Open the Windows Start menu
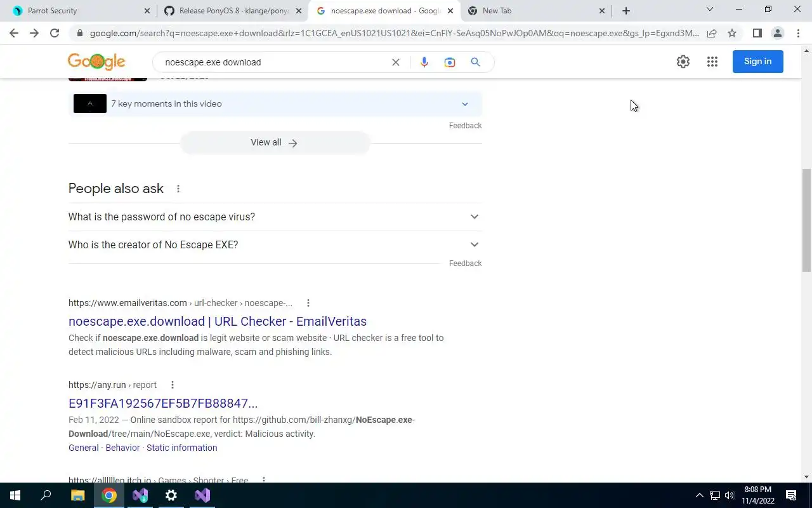The height and width of the screenshot is (508, 812). click(15, 495)
